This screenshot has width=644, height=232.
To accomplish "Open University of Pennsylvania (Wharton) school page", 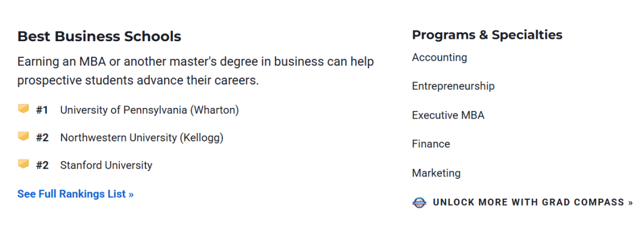I will (150, 110).
